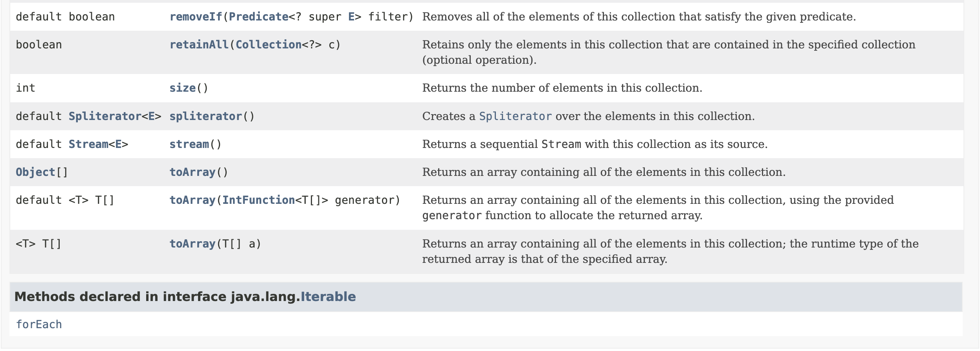This screenshot has width=980, height=351.
Task: Click Spliterator return type link
Action: click(105, 116)
